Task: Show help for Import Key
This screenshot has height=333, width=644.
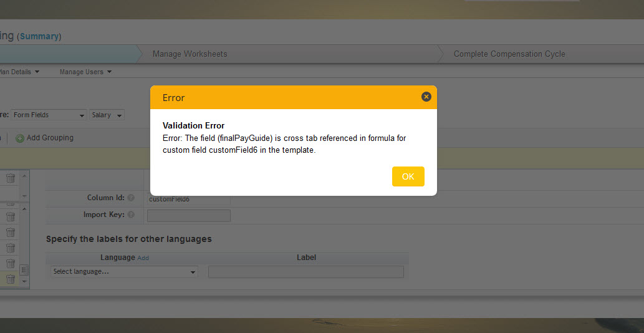Action: 131,215
